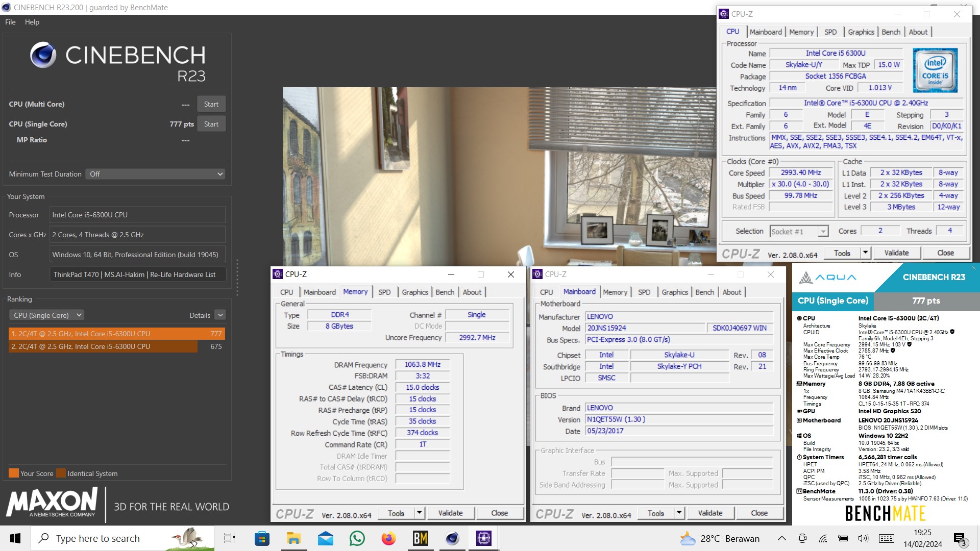Open the Minimum Test Duration dropdown

click(156, 174)
